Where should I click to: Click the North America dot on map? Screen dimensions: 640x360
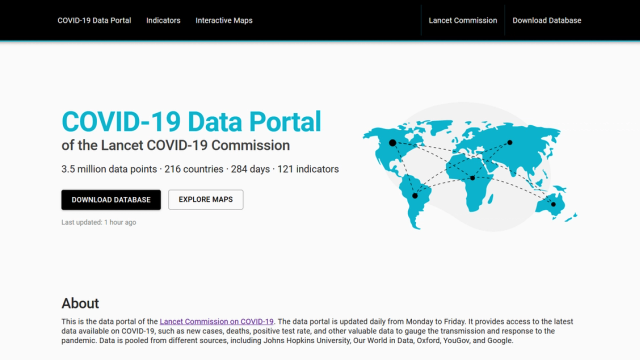[x=393, y=143]
